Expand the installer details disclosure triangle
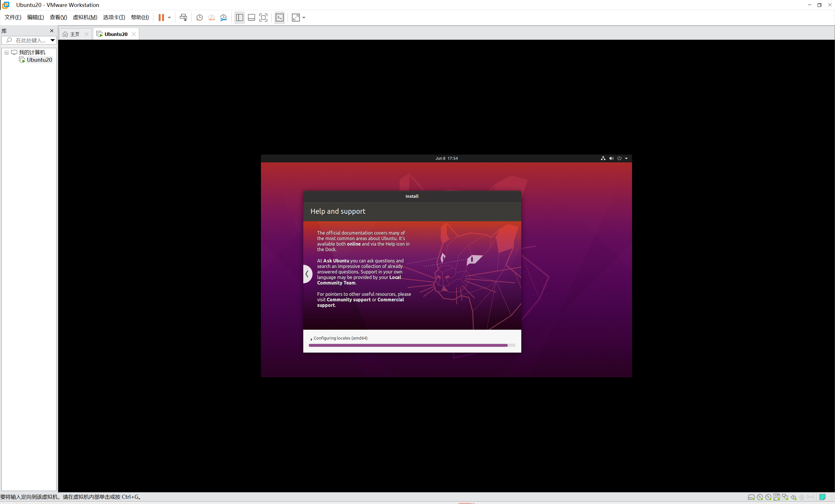The width and height of the screenshot is (835, 504). tap(311, 339)
